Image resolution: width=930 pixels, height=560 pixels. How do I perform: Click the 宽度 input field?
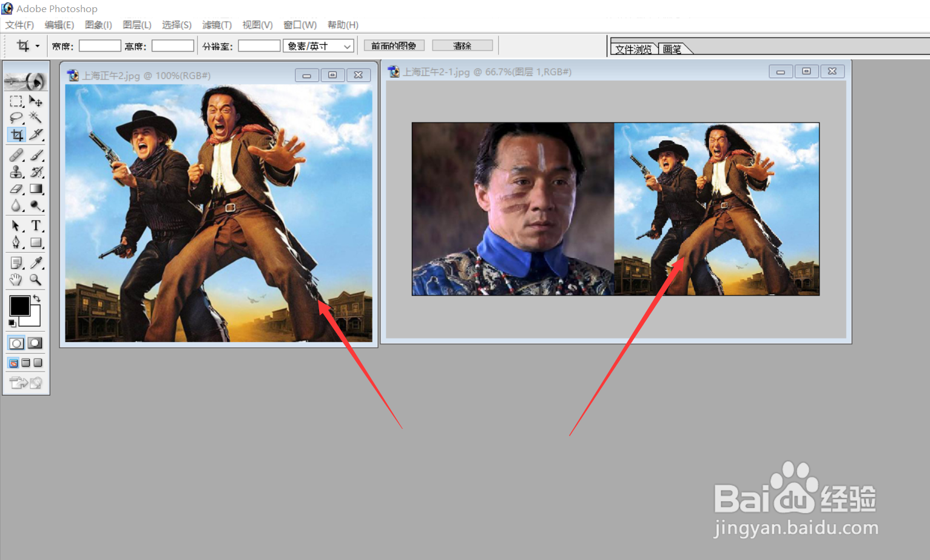pyautogui.click(x=100, y=46)
